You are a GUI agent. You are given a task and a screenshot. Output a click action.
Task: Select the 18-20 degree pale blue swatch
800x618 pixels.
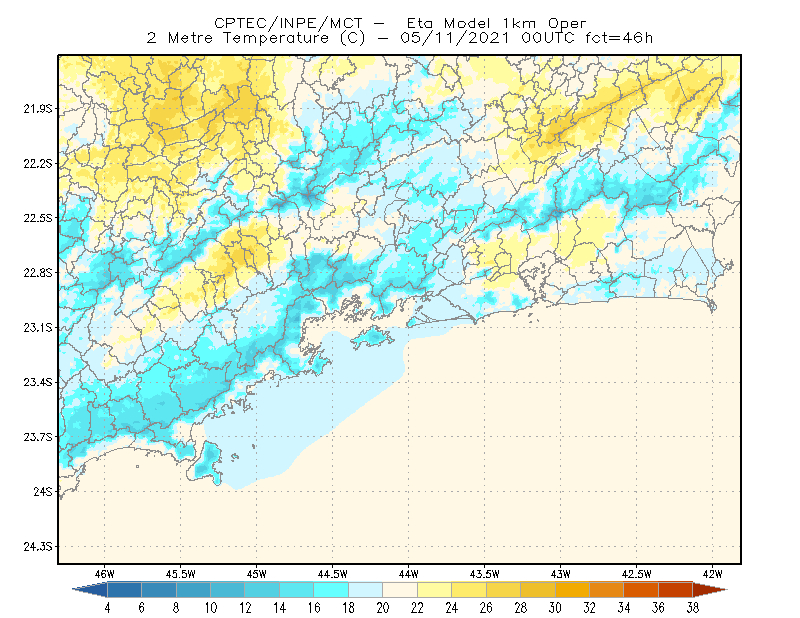coord(365,590)
